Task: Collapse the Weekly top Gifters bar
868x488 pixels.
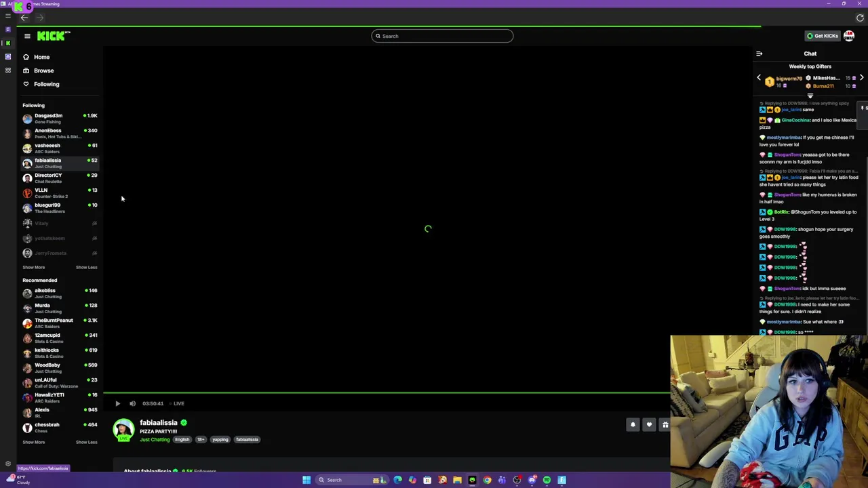Action: pyautogui.click(x=810, y=96)
